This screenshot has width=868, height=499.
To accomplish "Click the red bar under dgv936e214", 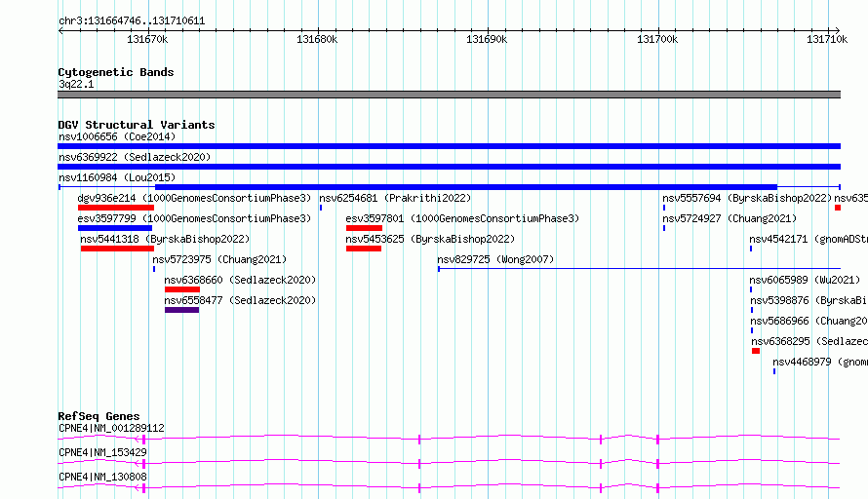I will [x=116, y=208].
